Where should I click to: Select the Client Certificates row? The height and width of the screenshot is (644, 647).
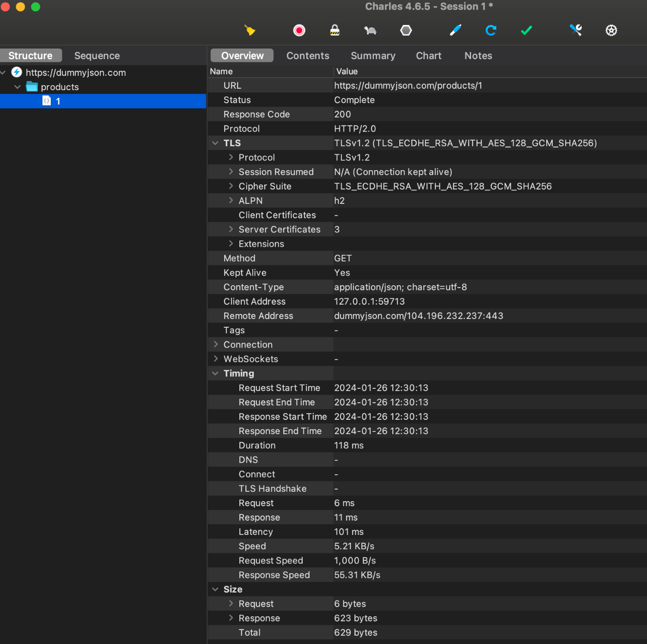coord(427,215)
